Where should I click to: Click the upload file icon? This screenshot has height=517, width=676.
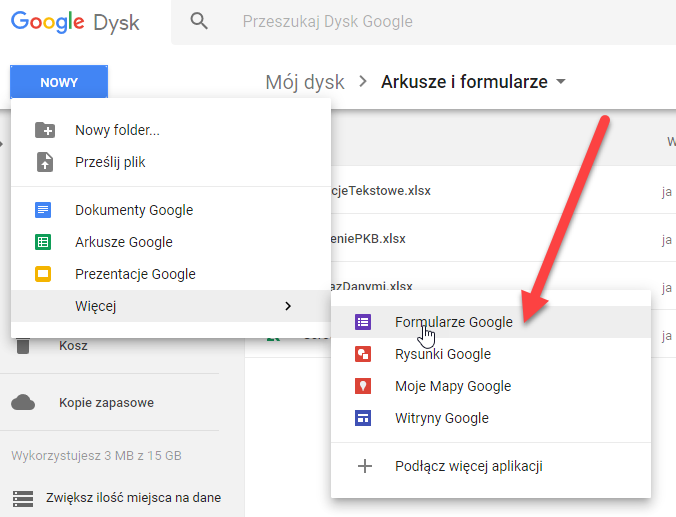[x=45, y=162]
